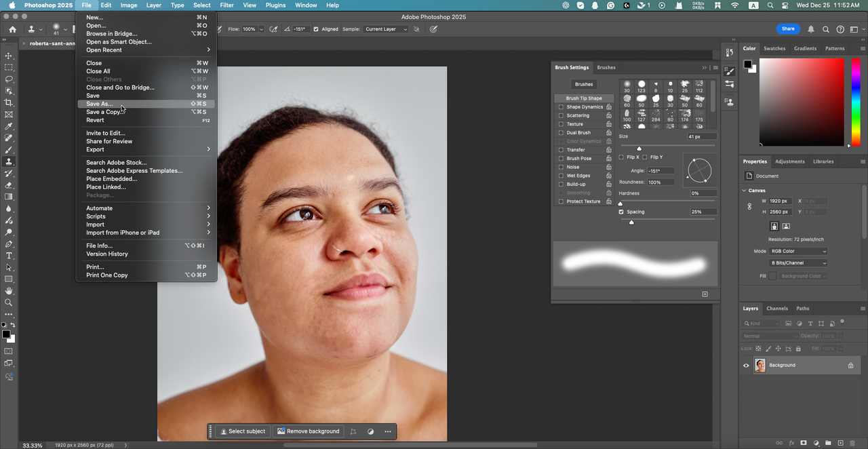
Task: Select the Crop tool
Action: [x=9, y=102]
